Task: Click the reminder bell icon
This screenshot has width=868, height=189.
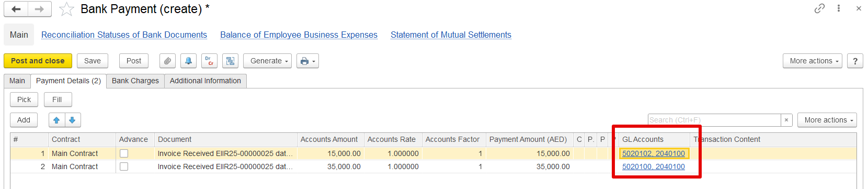Action: pos(188,61)
